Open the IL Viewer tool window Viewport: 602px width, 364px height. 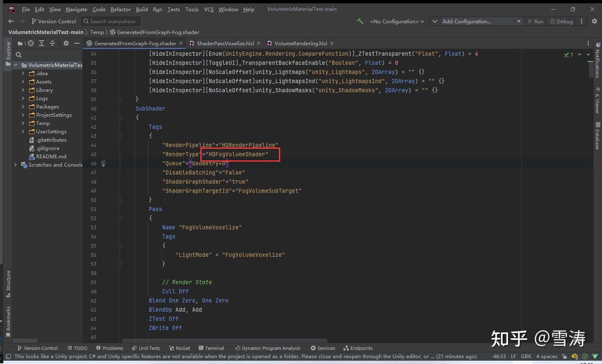597,100
